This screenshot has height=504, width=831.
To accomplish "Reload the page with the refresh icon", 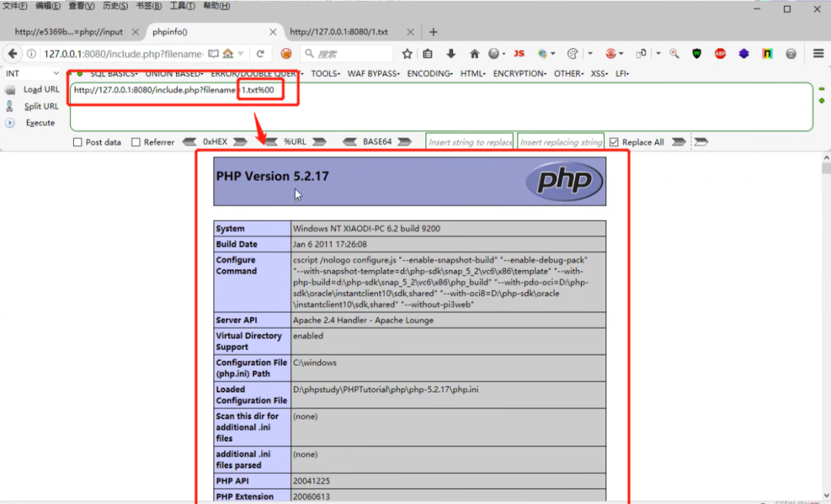I will [260, 54].
